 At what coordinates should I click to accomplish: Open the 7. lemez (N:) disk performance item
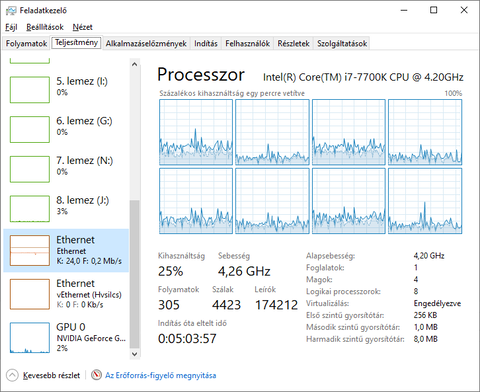coord(66,169)
